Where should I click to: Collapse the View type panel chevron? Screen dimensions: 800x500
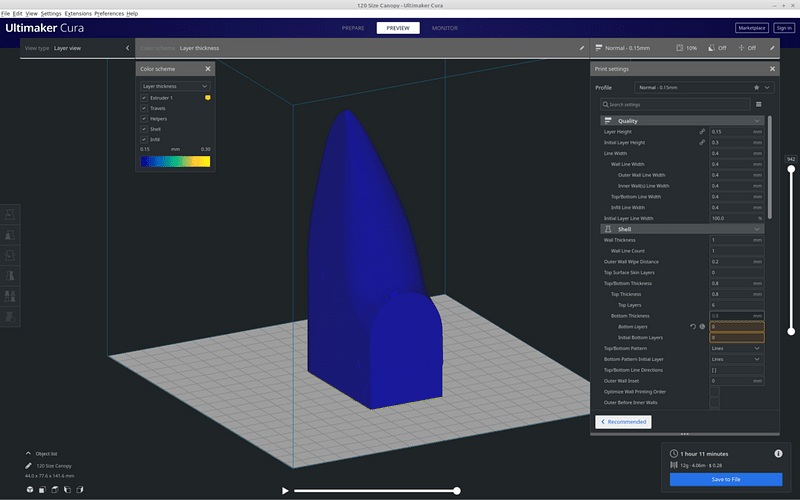128,48
